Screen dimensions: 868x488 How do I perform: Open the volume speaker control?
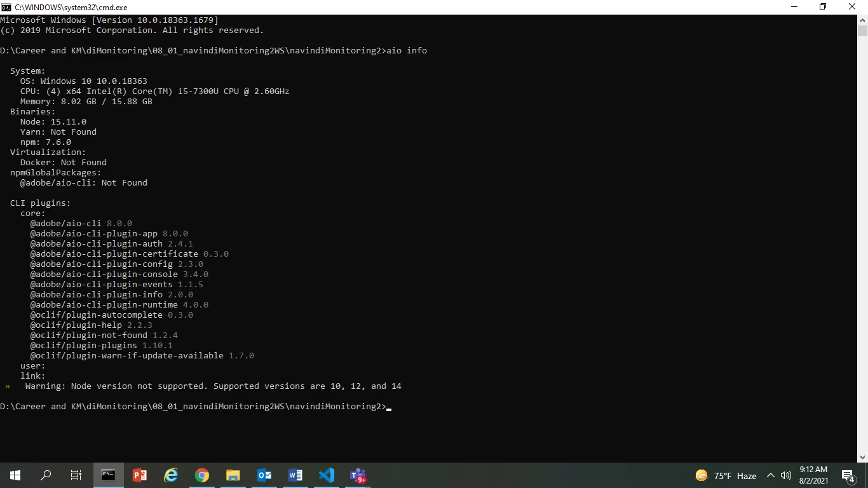click(786, 475)
